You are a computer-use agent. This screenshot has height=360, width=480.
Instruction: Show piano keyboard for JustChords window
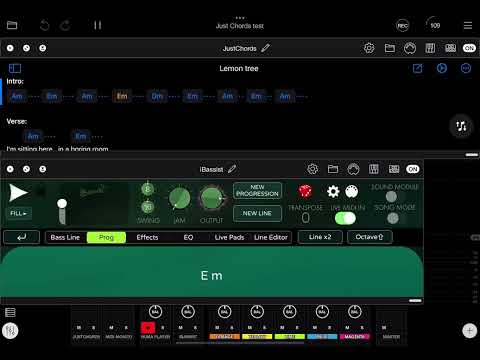(430, 48)
